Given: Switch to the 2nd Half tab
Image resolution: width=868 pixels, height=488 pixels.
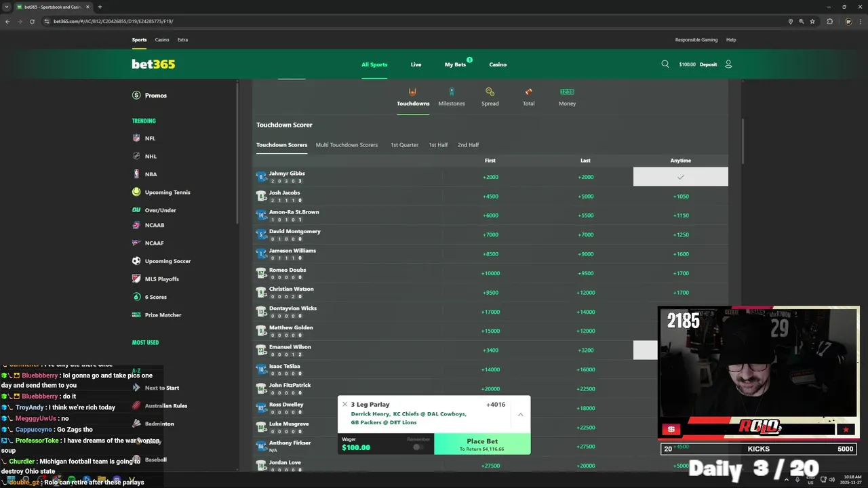Looking at the screenshot, I should pyautogui.click(x=468, y=145).
